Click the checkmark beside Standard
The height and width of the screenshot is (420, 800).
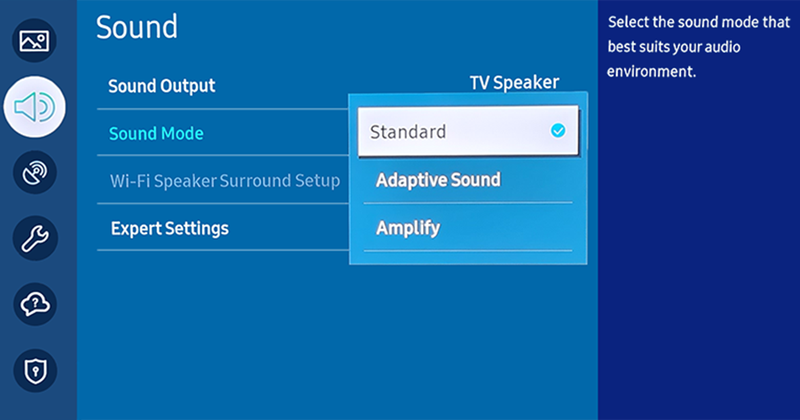coord(558,131)
